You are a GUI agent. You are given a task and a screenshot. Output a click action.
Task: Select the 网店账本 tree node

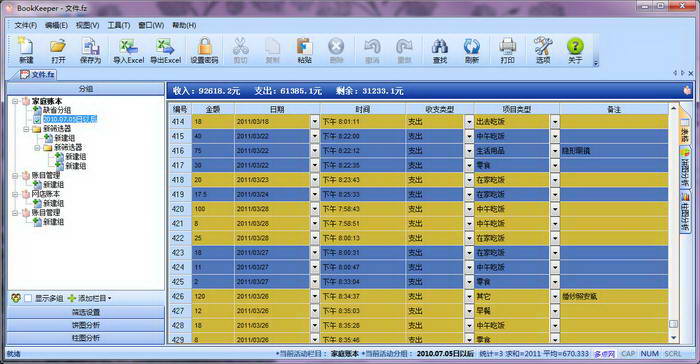46,194
